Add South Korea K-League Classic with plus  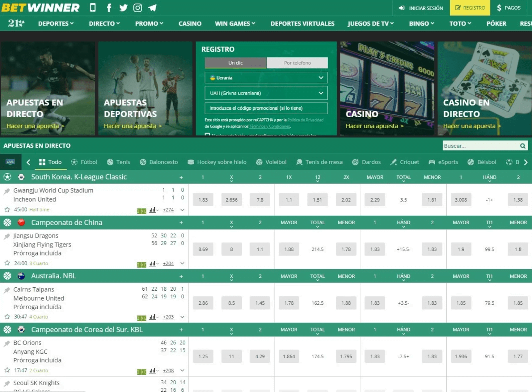click(x=181, y=177)
